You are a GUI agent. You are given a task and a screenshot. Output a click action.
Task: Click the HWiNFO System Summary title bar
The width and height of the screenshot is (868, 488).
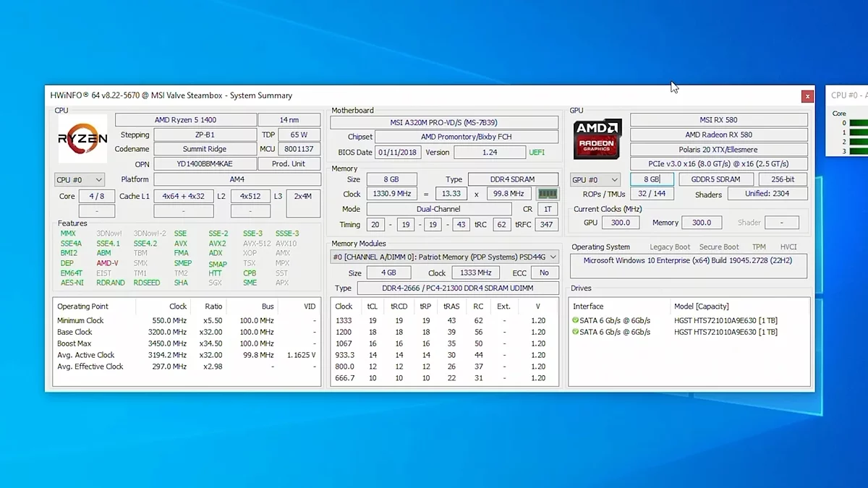362,95
